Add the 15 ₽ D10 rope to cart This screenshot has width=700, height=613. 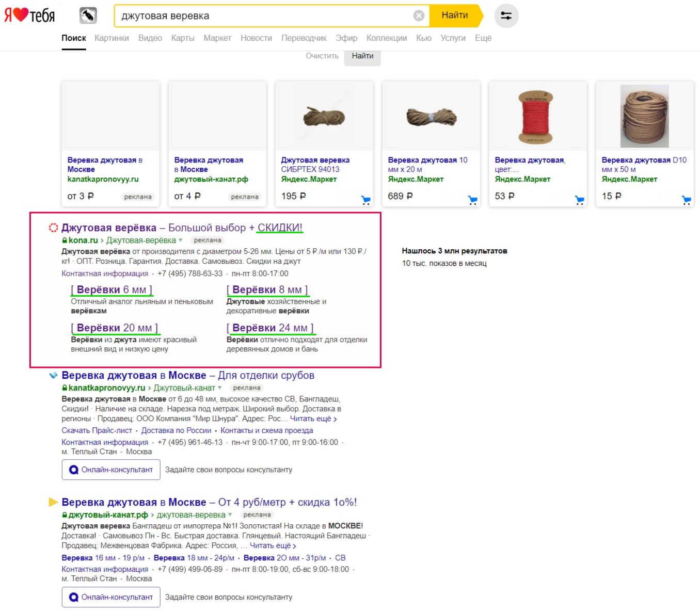coord(687,200)
